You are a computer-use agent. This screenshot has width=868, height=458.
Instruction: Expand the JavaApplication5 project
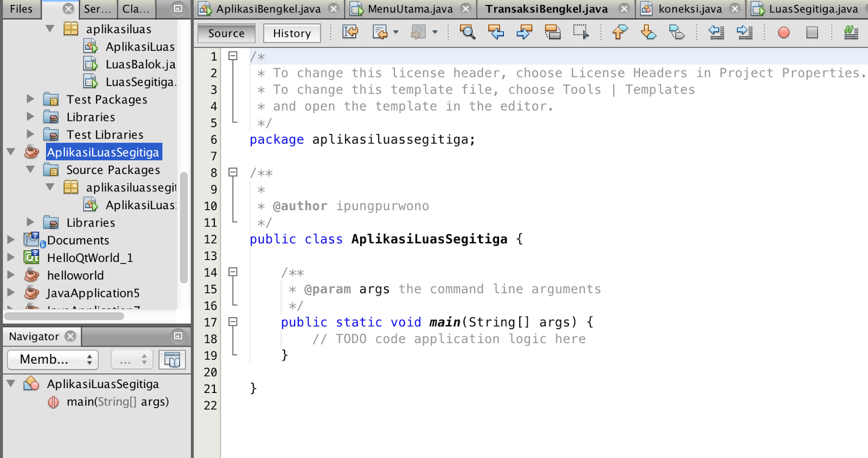tap(11, 292)
